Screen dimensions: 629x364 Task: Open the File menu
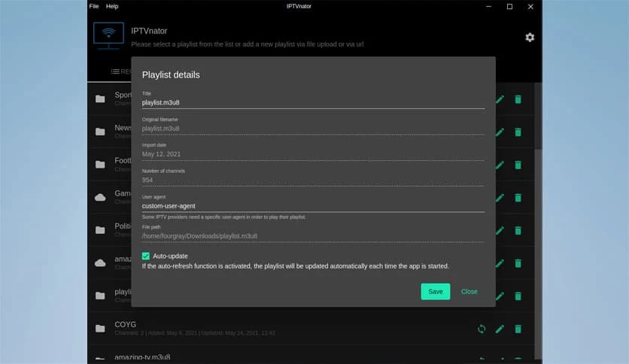[94, 6]
